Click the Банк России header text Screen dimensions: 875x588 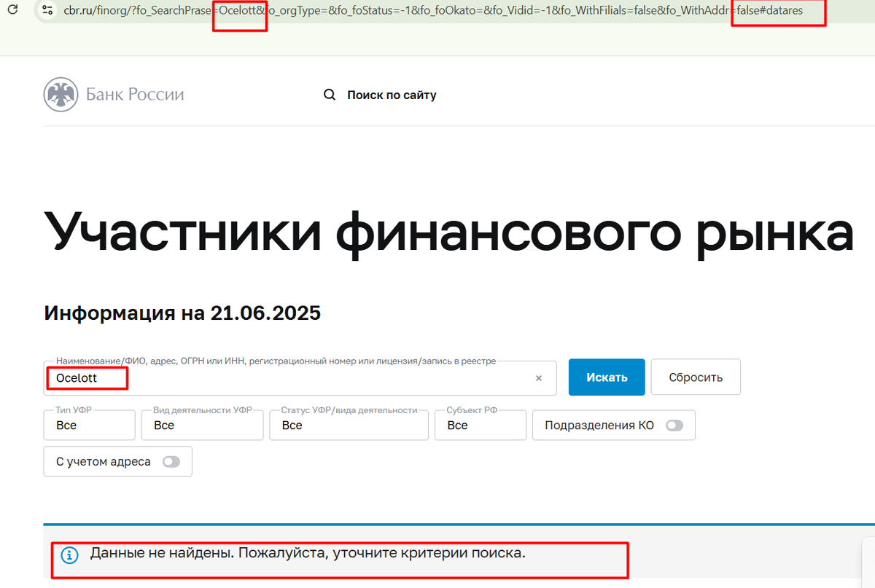coord(135,95)
